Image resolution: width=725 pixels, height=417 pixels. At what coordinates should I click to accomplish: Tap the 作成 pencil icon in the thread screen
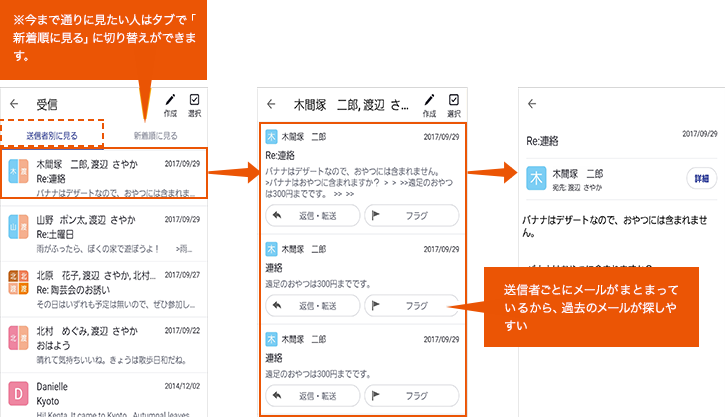coord(430,102)
